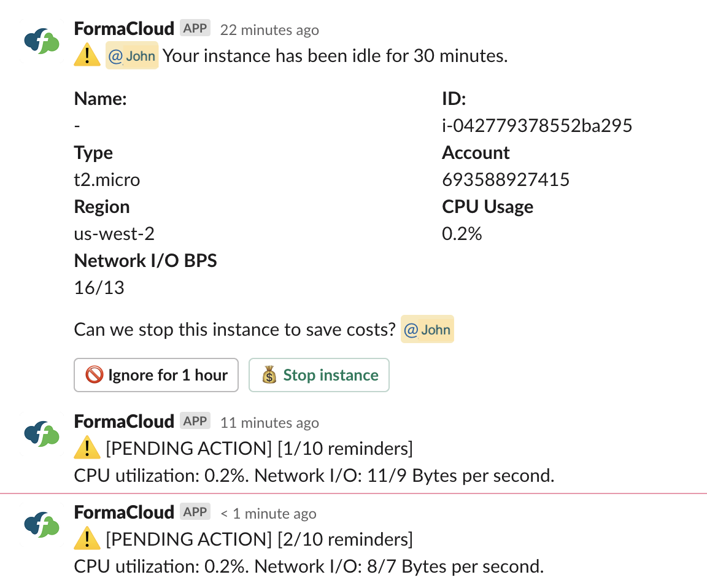
Task: Open the FormaCloud sender name on the 2/10 reminder
Action: [124, 513]
